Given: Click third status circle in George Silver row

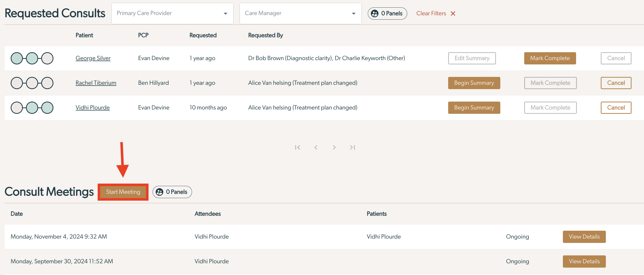Looking at the screenshot, I should [47, 58].
